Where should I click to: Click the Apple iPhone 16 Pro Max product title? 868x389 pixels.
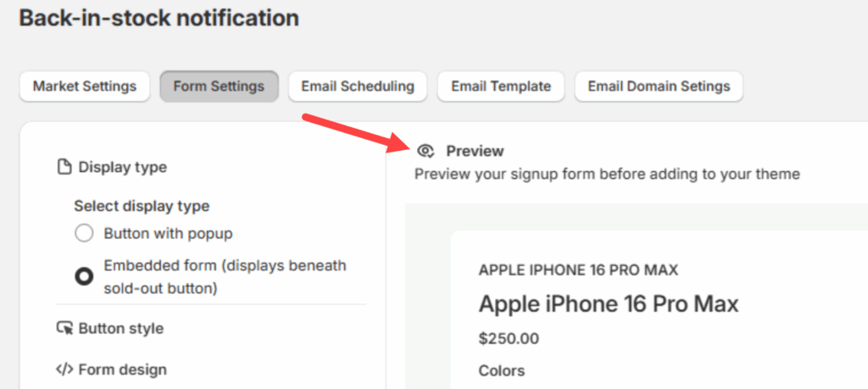tap(609, 303)
